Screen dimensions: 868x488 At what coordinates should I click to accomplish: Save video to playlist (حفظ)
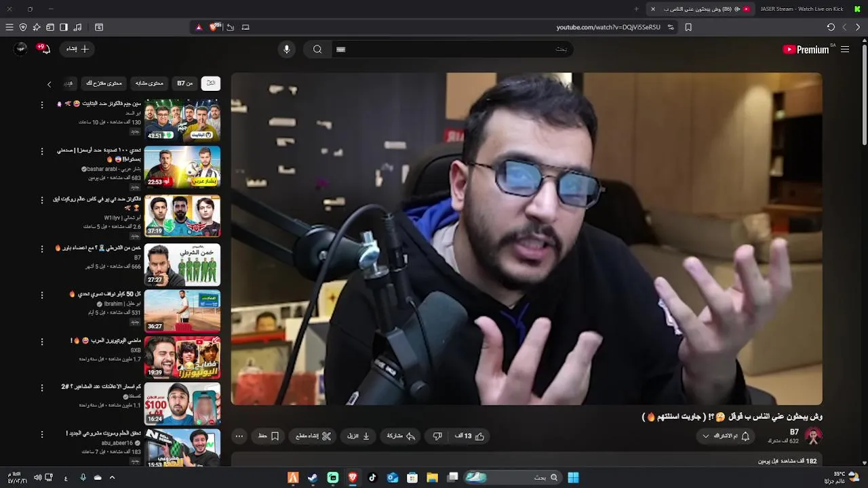coord(269,436)
